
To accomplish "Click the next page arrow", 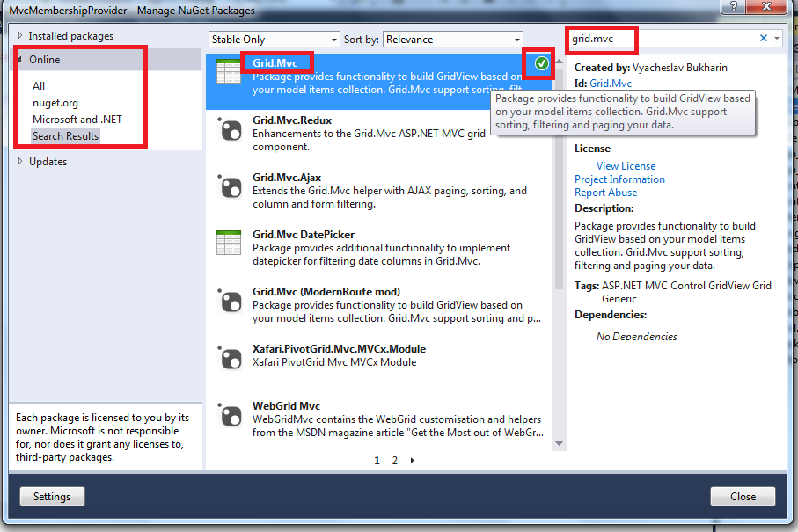I will point(413,460).
